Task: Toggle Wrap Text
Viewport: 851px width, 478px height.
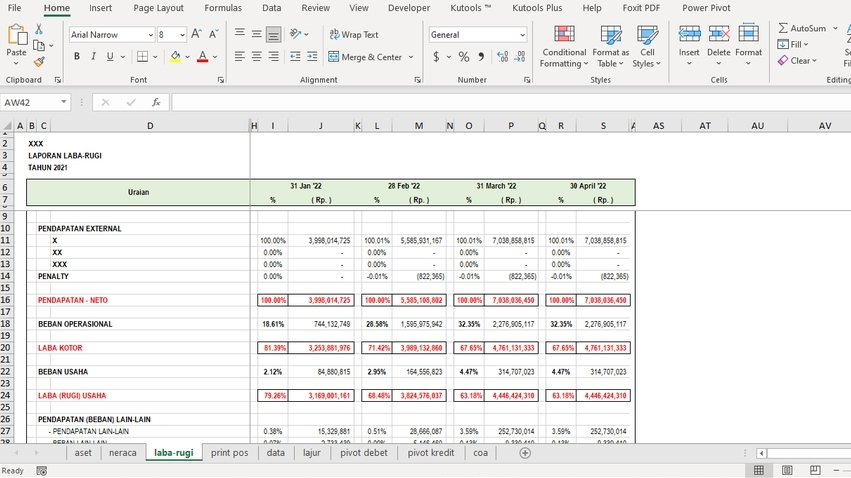Action: (x=354, y=34)
